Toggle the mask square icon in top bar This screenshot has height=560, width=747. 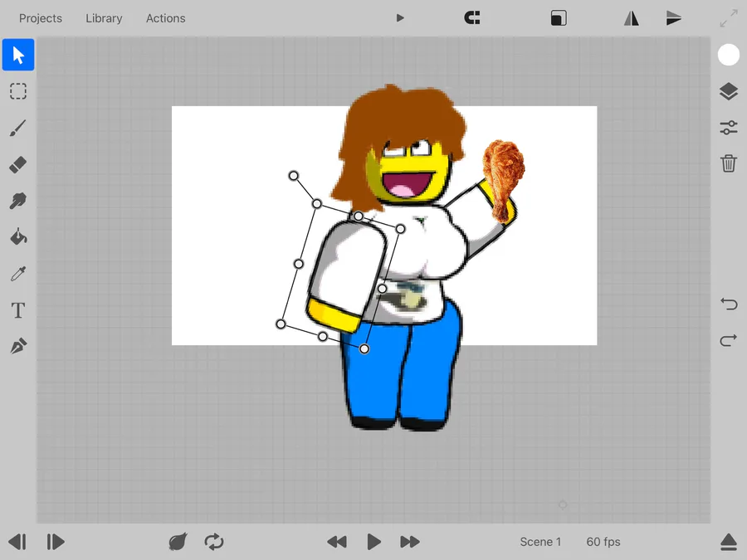click(559, 18)
